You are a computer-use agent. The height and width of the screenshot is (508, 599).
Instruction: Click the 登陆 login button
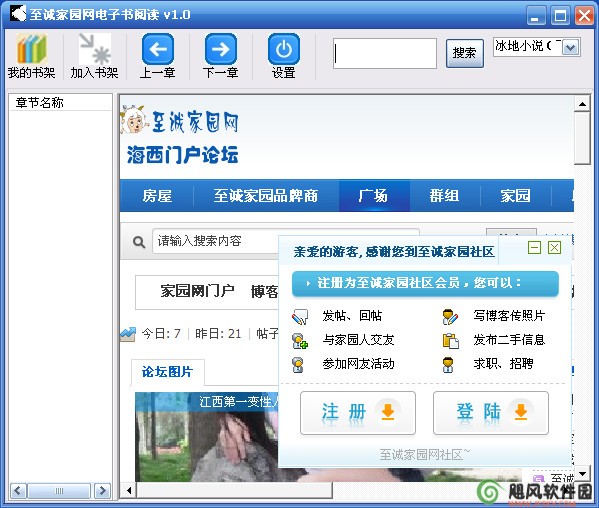click(x=491, y=413)
